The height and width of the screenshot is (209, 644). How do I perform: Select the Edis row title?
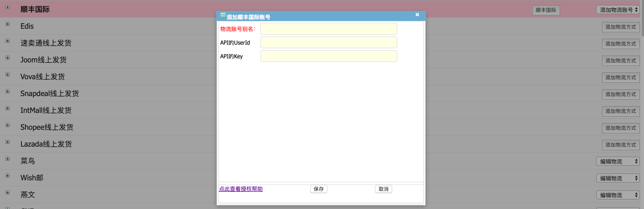pyautogui.click(x=27, y=26)
